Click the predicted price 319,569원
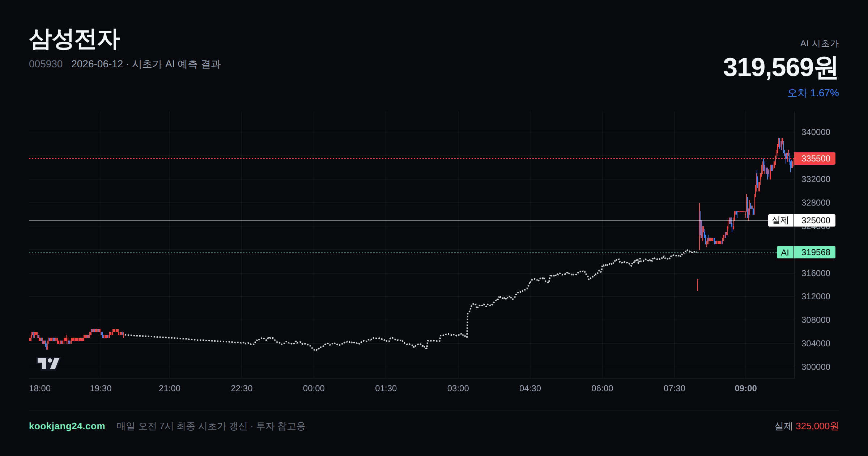The width and height of the screenshot is (868, 456). [x=780, y=67]
